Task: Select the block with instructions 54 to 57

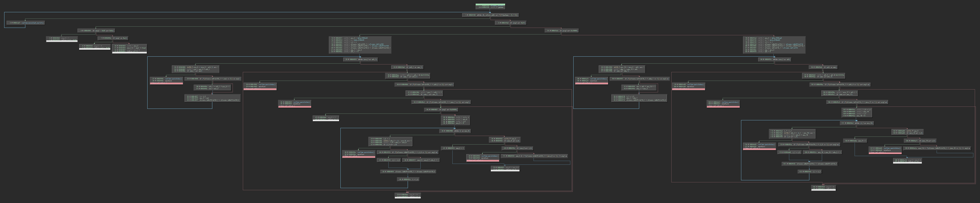Action: pyautogui.click(x=390, y=141)
